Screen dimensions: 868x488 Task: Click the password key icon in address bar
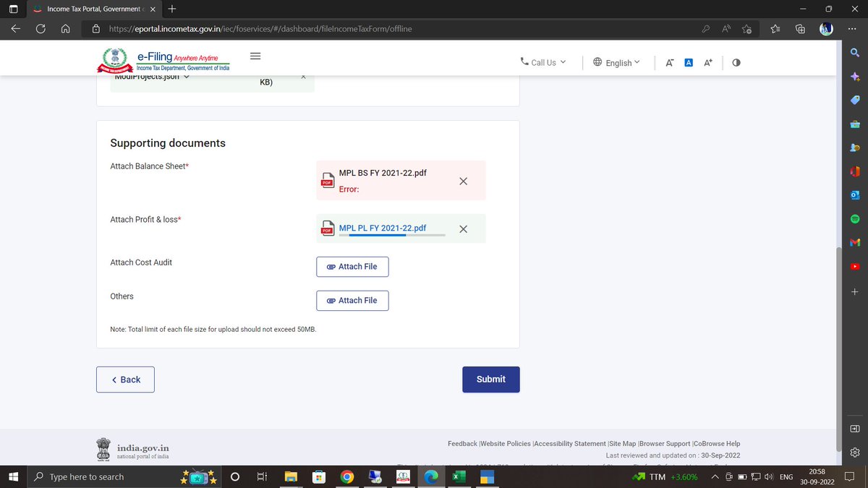tap(706, 29)
